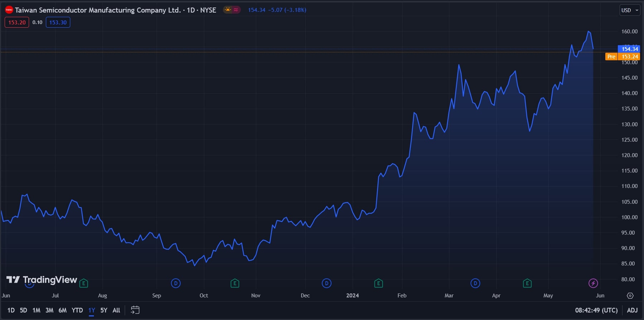Click the 154.34 −5.07 (−3.18%) change text
The image size is (644, 320).
coord(277,10)
